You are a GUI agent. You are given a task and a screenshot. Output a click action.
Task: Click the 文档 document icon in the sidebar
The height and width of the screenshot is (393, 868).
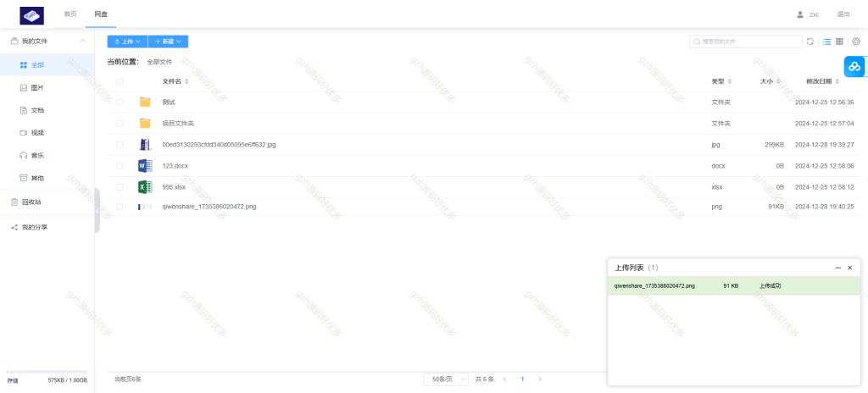coord(23,110)
